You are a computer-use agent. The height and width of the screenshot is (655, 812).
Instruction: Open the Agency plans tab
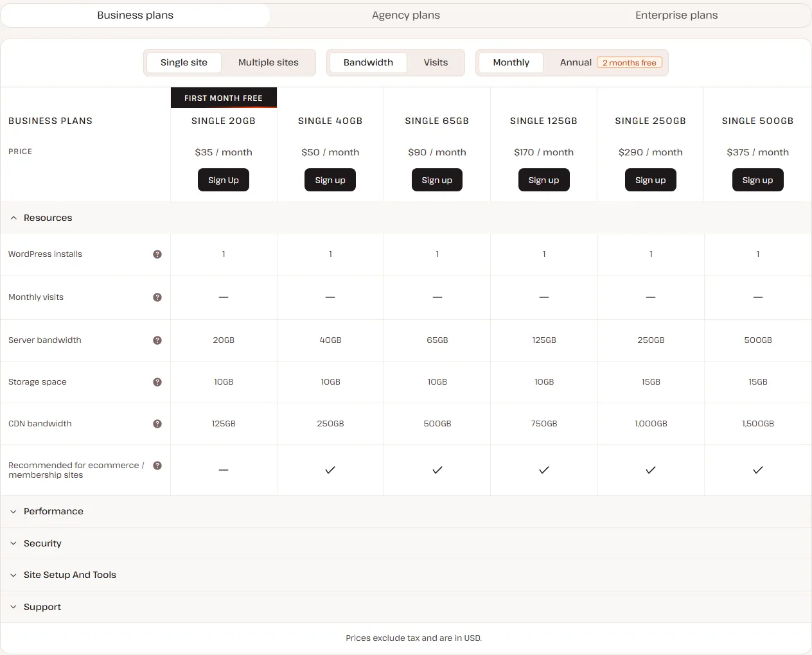[x=406, y=15]
